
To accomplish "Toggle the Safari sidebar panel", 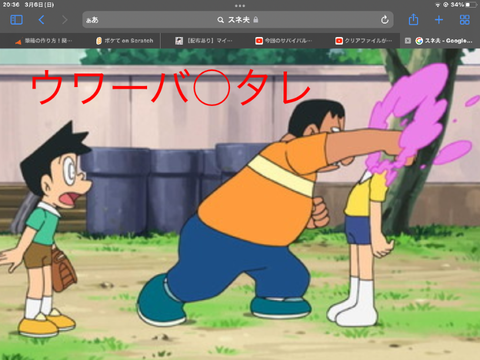I will pos(16,20).
